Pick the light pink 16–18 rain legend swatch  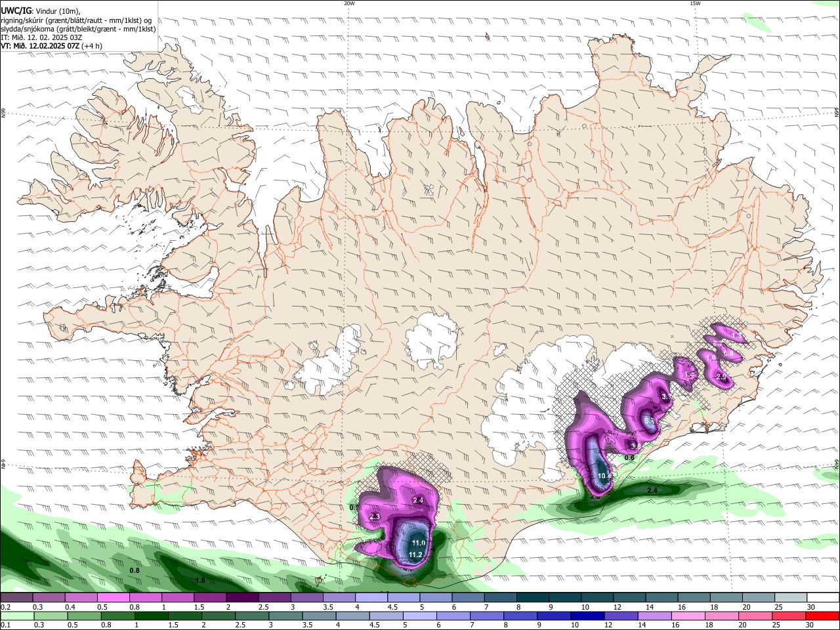(x=688, y=616)
